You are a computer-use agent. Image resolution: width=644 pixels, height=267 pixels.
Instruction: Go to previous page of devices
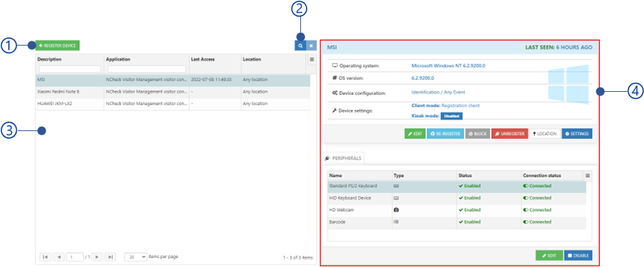click(x=58, y=256)
